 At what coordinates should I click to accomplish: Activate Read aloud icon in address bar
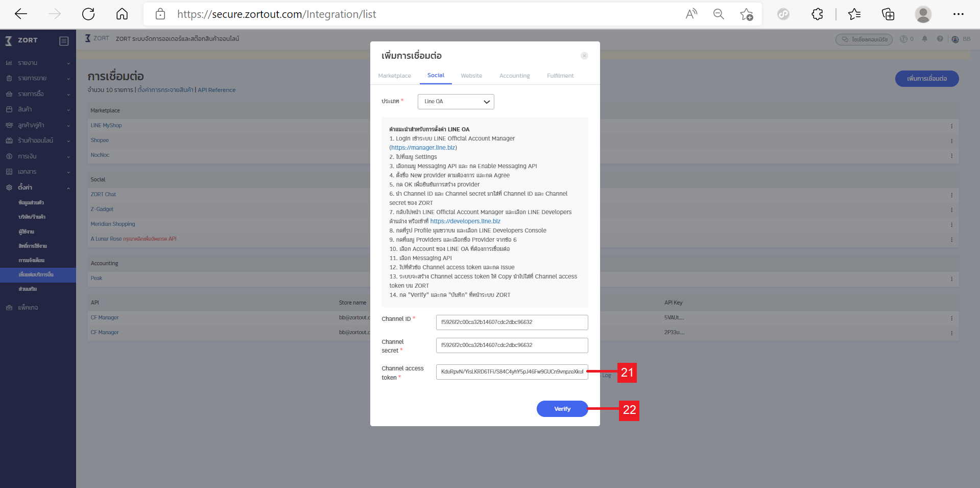point(691,14)
